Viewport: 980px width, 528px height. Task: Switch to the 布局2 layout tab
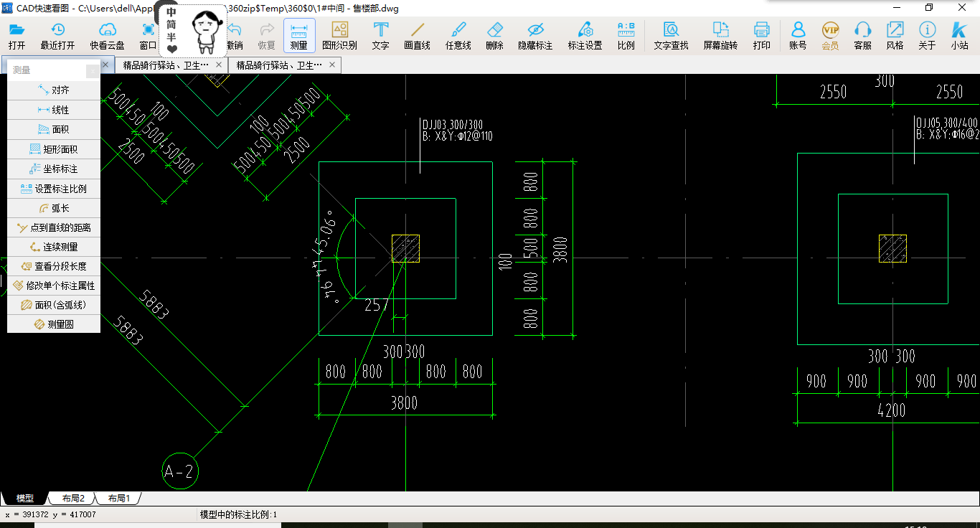72,498
